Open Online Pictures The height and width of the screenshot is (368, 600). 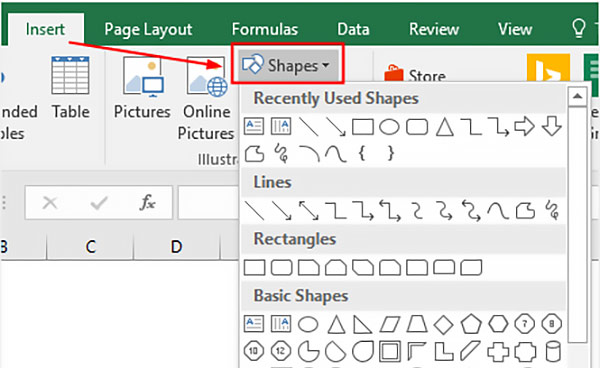[206, 99]
